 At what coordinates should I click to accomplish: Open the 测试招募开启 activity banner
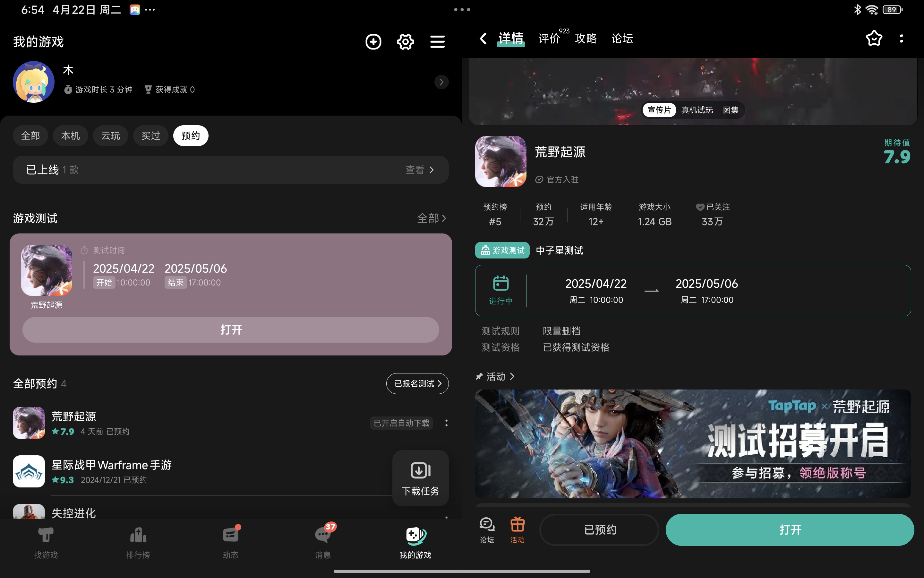click(693, 444)
